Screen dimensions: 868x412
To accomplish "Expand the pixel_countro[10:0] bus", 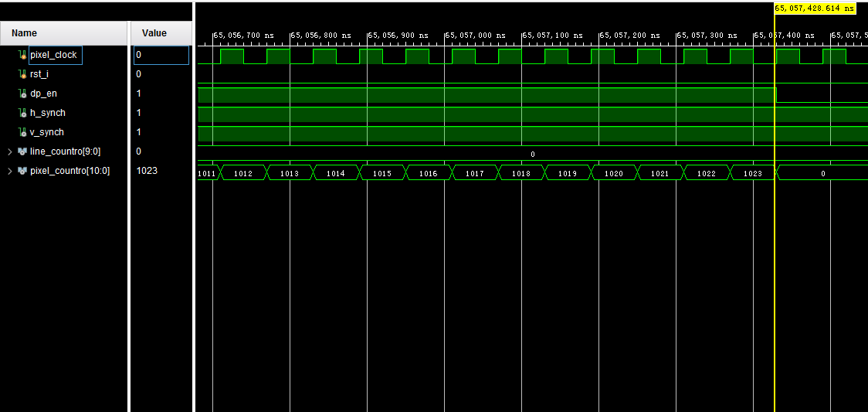I will [9, 171].
